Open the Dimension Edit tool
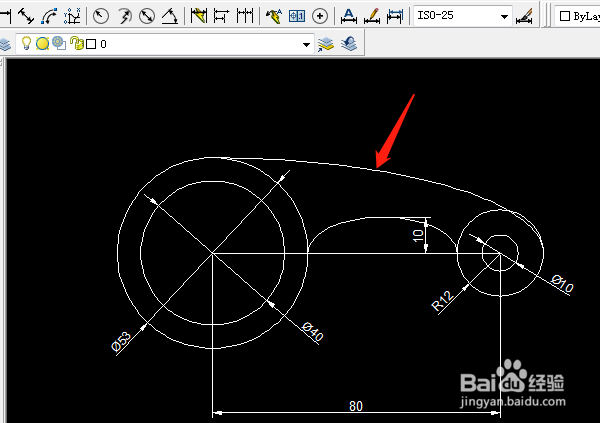 (x=349, y=16)
